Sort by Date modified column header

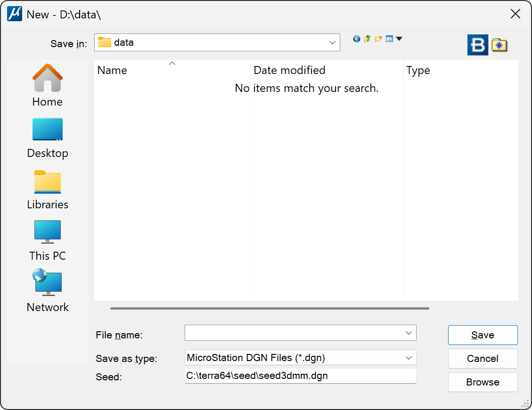tap(327, 70)
